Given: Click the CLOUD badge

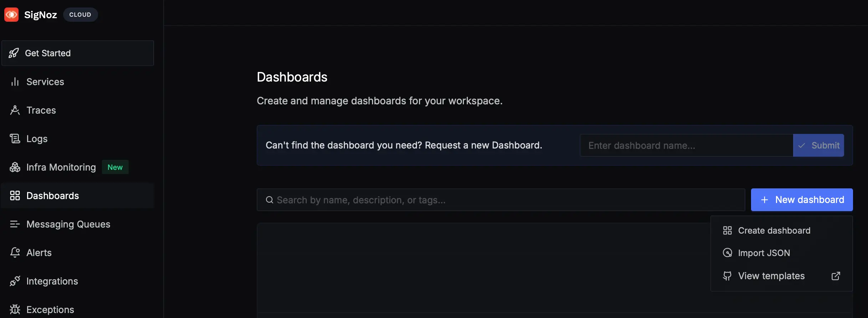Looking at the screenshot, I should (80, 15).
